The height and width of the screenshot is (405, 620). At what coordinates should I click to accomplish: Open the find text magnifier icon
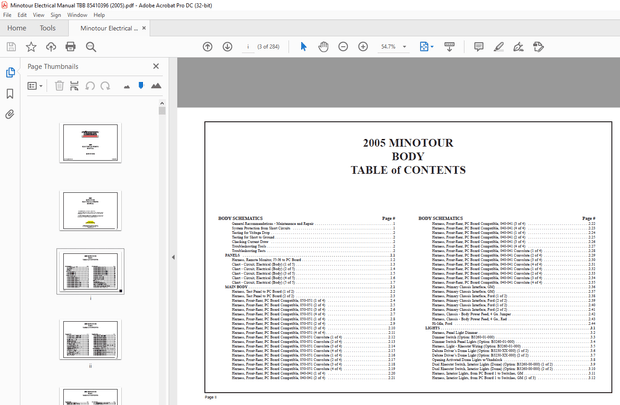[x=91, y=47]
